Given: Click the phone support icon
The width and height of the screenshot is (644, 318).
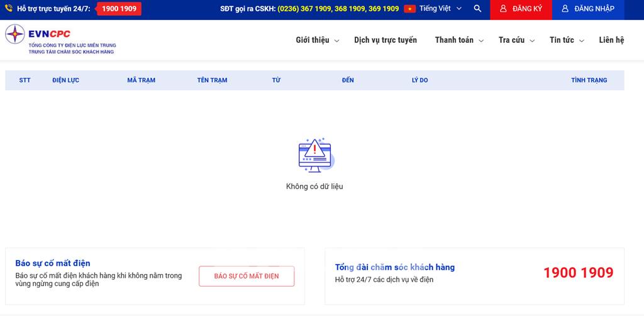Looking at the screenshot, I should click(9, 9).
